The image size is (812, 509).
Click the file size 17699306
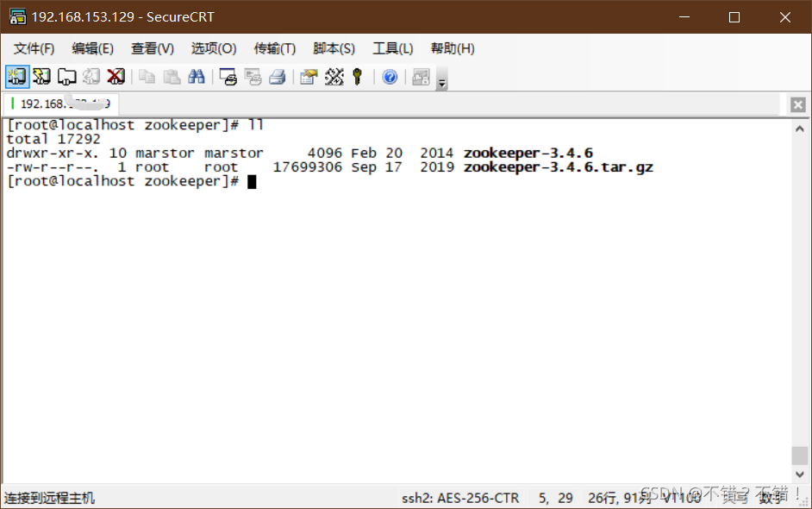tap(308, 167)
